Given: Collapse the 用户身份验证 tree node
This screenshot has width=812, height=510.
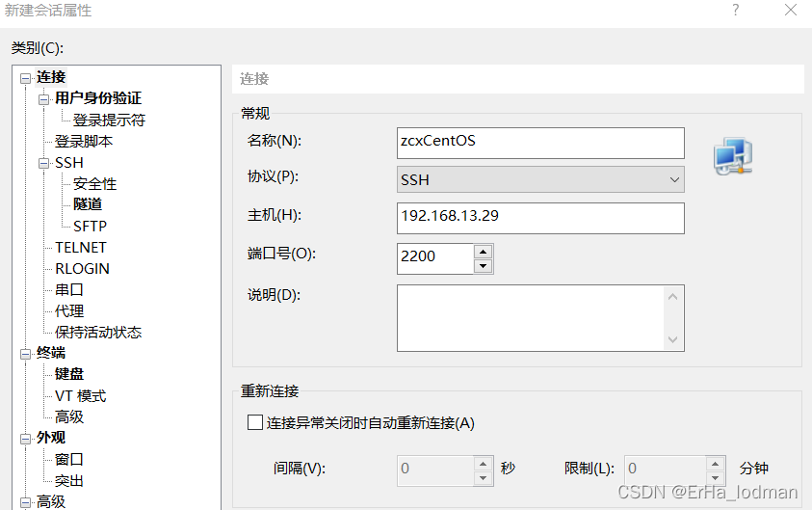Looking at the screenshot, I should [44, 99].
